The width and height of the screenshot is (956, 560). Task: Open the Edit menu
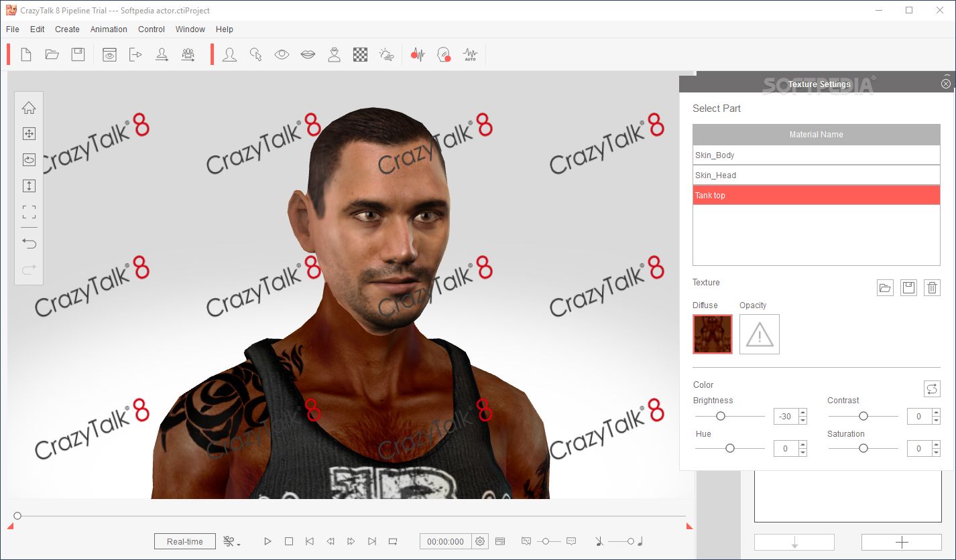[38, 29]
